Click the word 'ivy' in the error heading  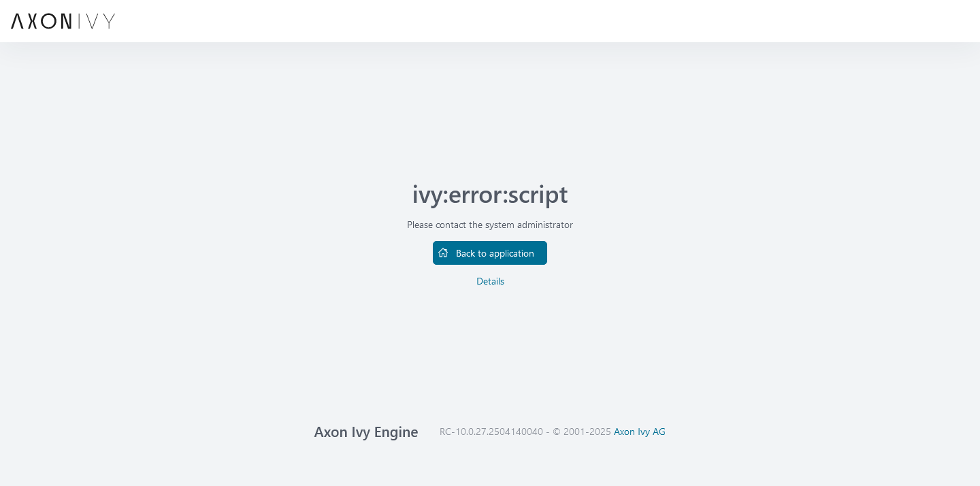point(427,195)
